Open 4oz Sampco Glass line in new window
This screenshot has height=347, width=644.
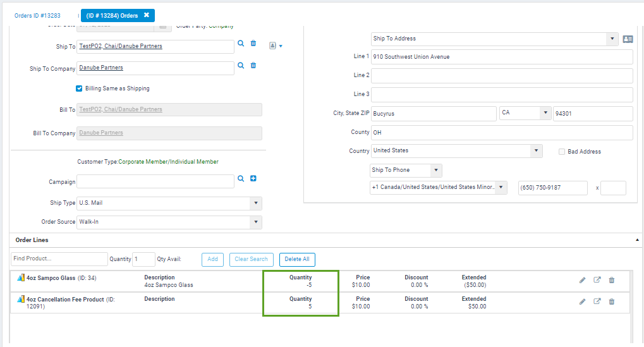597,279
